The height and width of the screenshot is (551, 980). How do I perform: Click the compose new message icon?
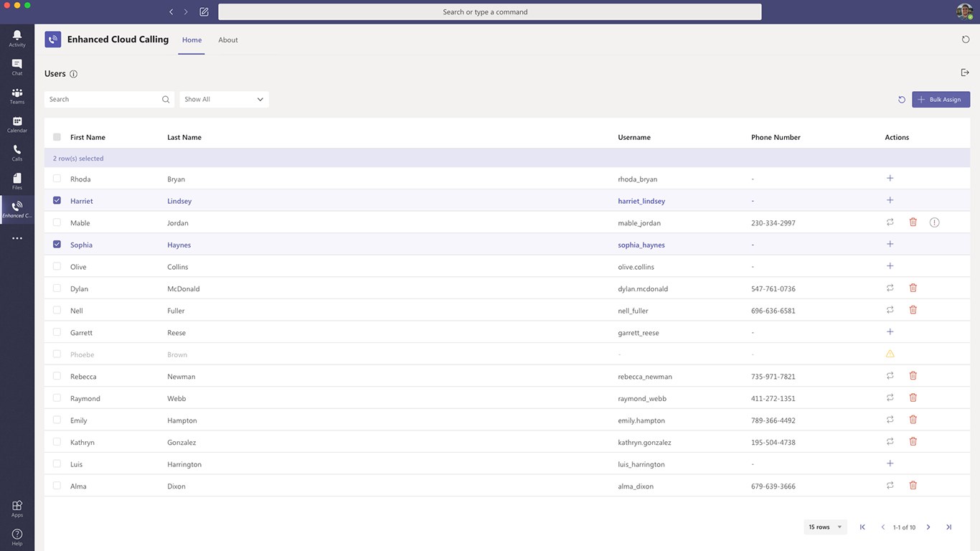coord(204,12)
